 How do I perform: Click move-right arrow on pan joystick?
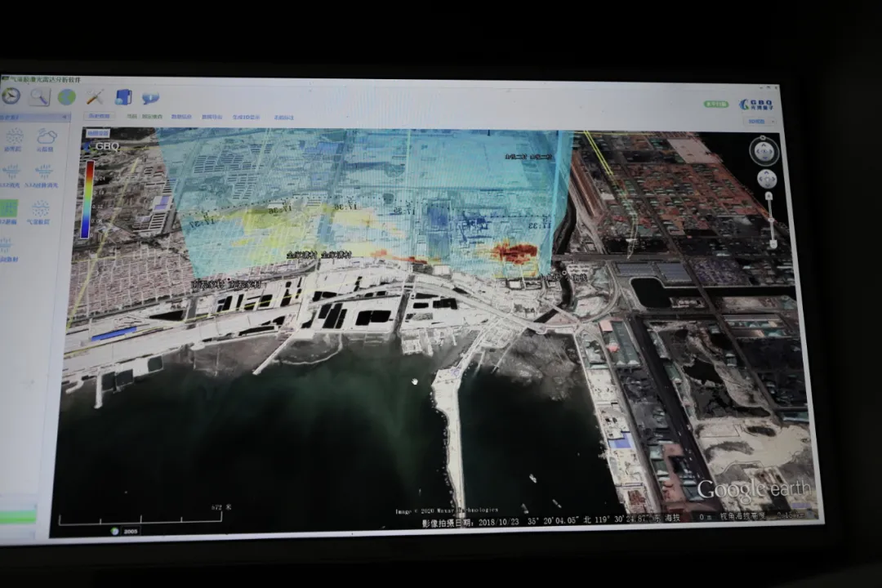click(x=773, y=180)
